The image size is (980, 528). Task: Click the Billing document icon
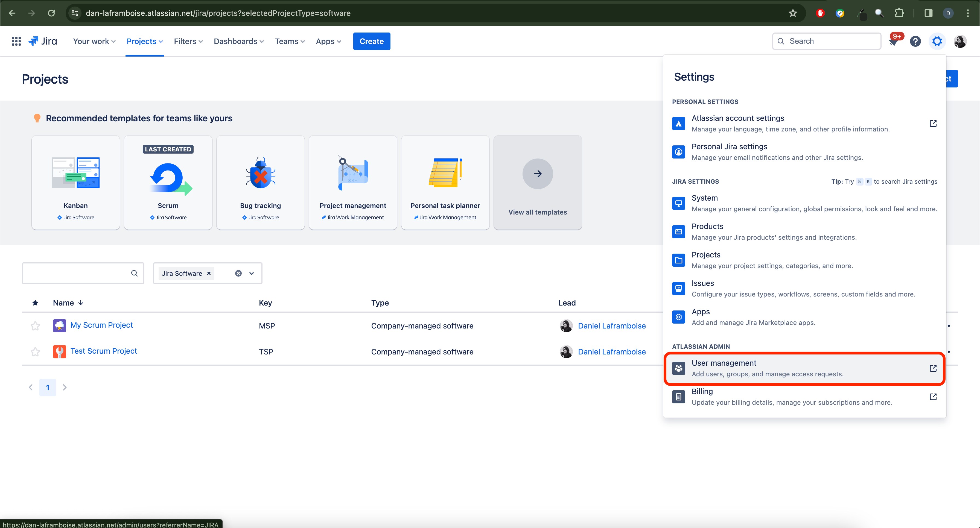point(678,397)
